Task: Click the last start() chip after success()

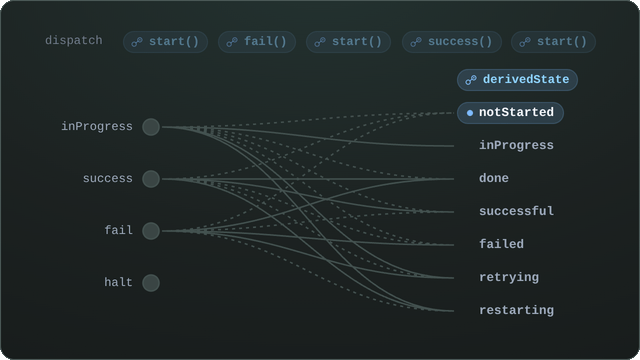Action: (x=553, y=42)
